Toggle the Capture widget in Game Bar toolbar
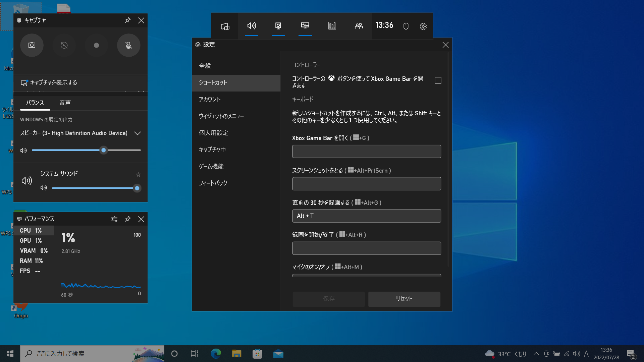The image size is (644, 362). (x=278, y=26)
